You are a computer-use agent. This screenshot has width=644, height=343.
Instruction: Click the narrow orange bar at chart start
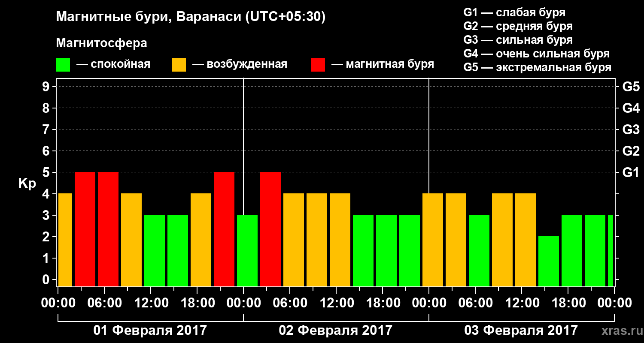pyautogui.click(x=65, y=240)
